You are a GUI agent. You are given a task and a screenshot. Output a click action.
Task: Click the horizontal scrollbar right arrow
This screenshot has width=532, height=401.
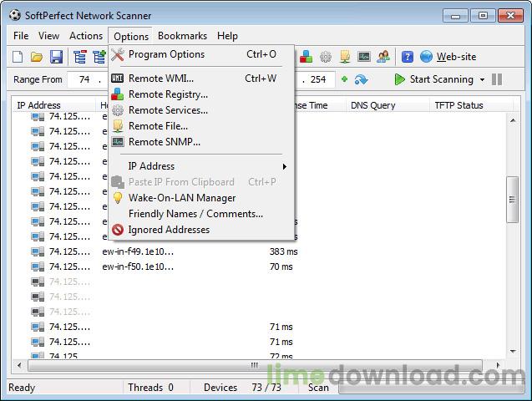(x=498, y=365)
